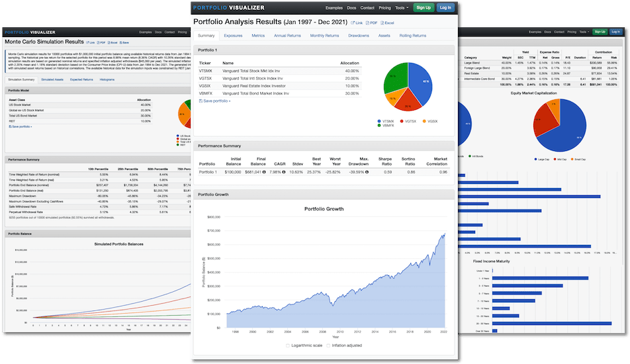630x364 pixels.
Task: Open Pricing link in center window navbar
Action: [384, 8]
